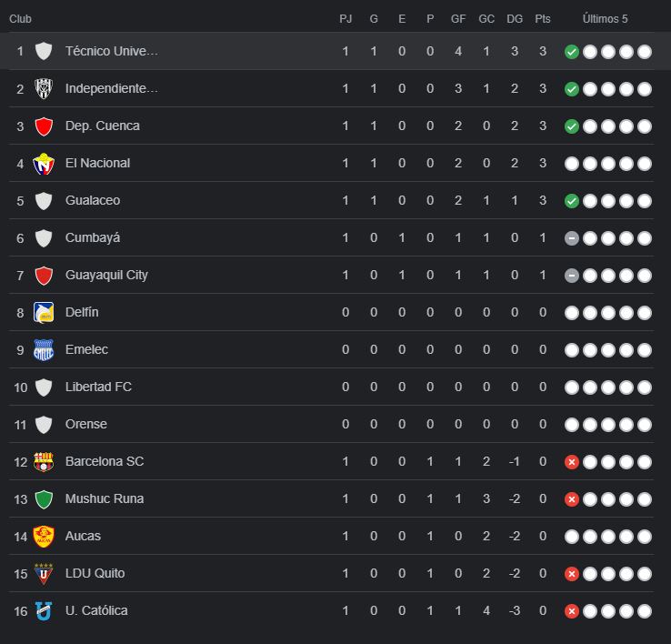
Task: Select the Gualaceo team name
Action: click(x=93, y=200)
